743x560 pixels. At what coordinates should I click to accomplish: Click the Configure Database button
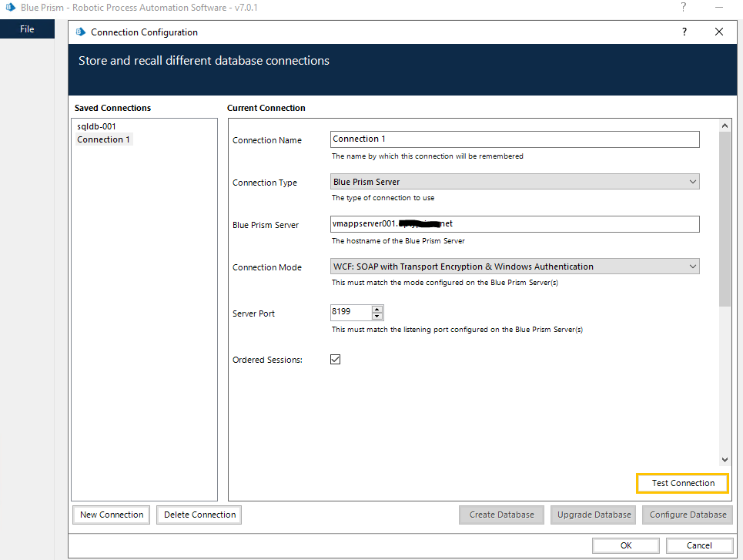(688, 515)
